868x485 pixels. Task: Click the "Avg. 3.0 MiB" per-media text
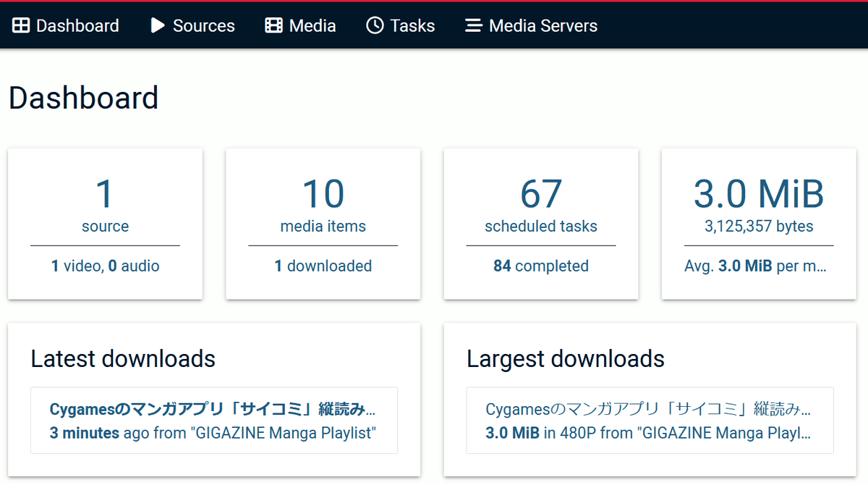pos(755,266)
